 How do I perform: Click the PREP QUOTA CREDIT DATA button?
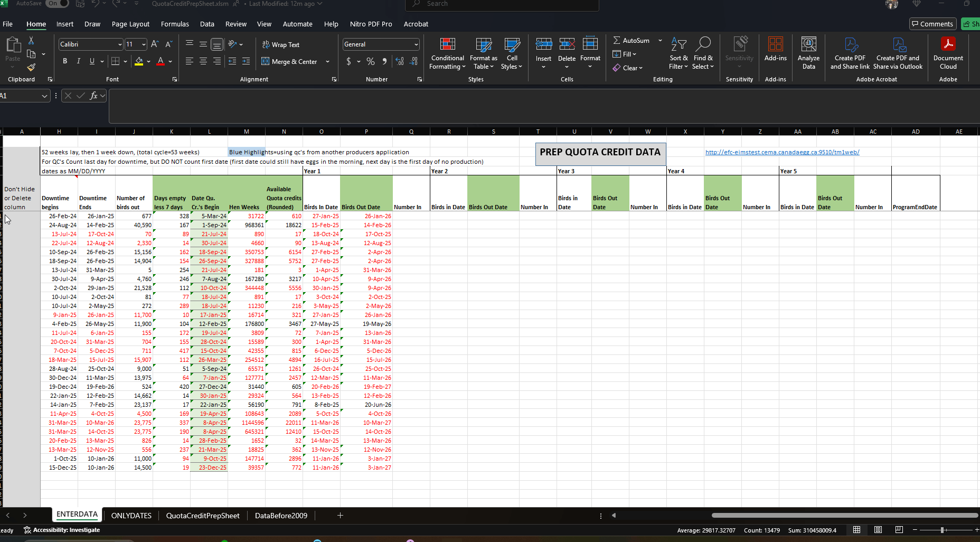(x=600, y=154)
